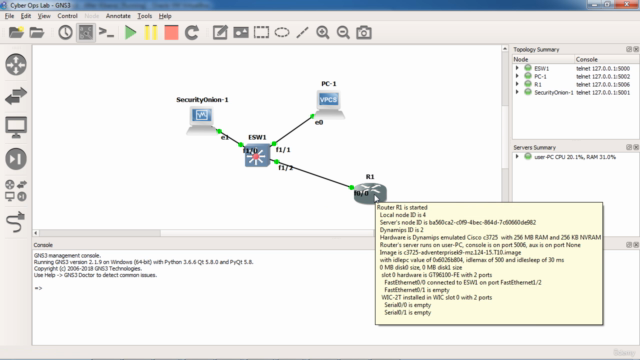The image size is (640, 360).
Task: Open console to all devices
Action: click(107, 32)
